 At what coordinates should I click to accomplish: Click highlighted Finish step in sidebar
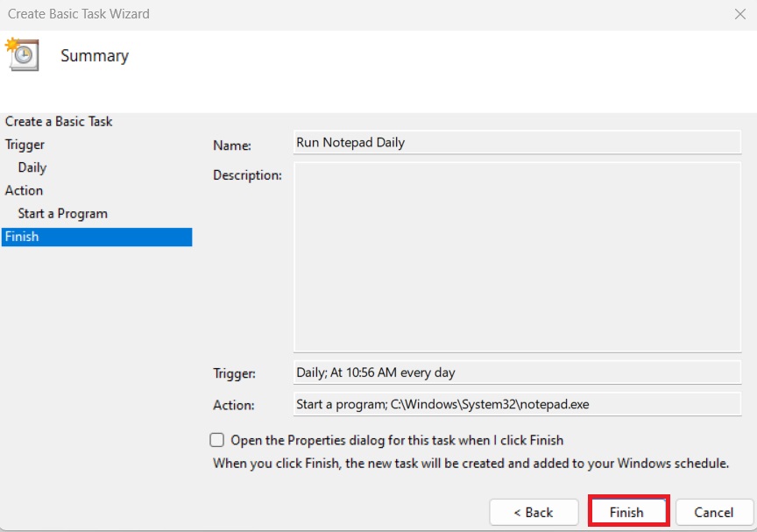click(x=96, y=237)
